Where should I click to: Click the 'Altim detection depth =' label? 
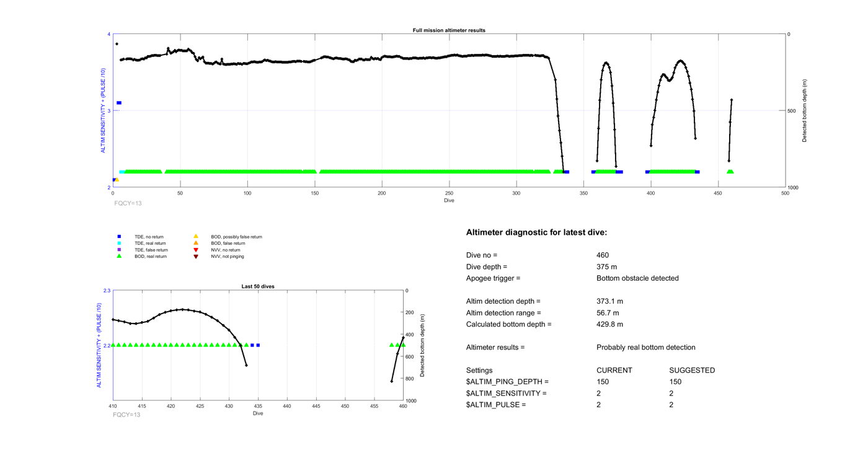(x=503, y=301)
